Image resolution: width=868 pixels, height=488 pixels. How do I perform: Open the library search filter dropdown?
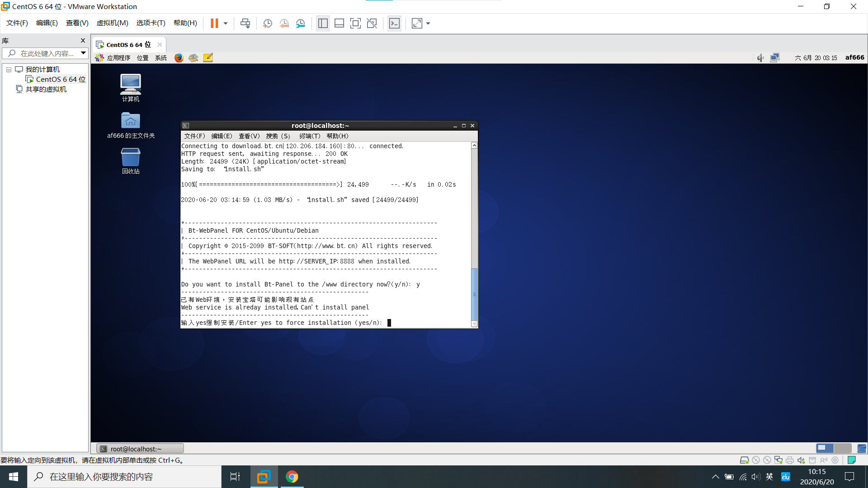coord(84,53)
